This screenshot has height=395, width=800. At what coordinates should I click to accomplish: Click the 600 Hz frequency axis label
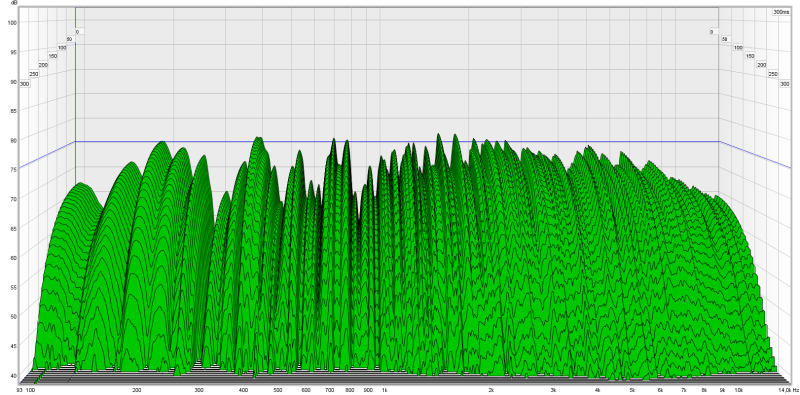tap(306, 390)
